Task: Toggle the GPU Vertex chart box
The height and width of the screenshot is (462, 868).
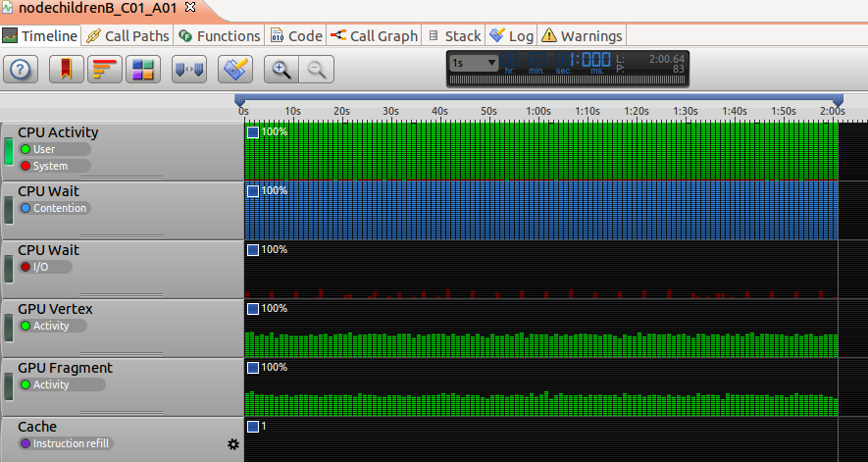Action: [253, 308]
